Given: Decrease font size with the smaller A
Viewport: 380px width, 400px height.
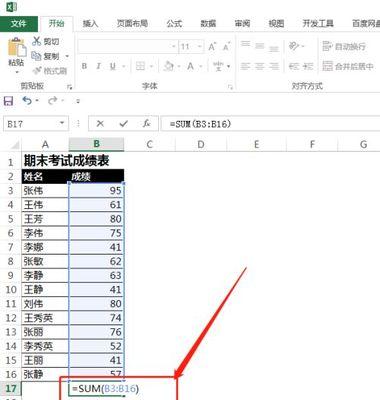Looking at the screenshot, I should point(226,47).
